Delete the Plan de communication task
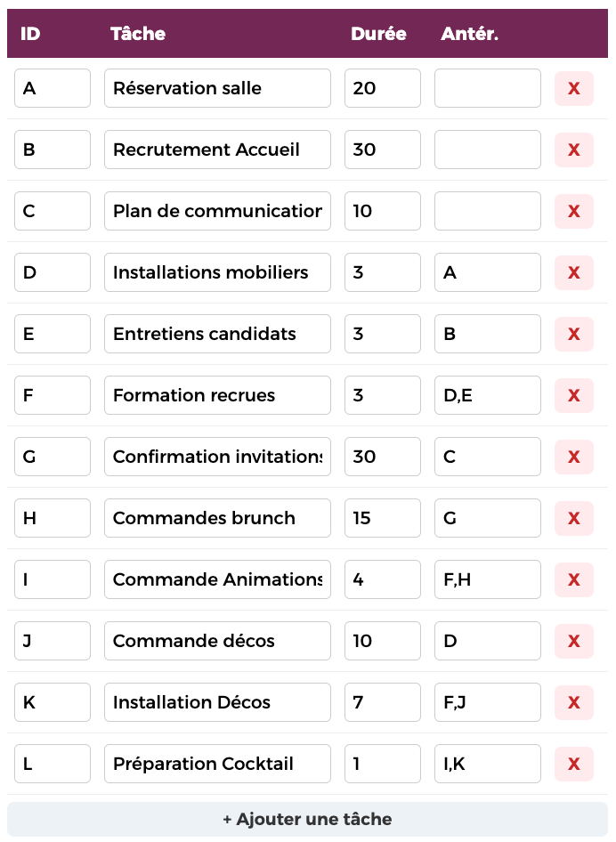Viewport: 616px width, 842px height. coord(573,211)
